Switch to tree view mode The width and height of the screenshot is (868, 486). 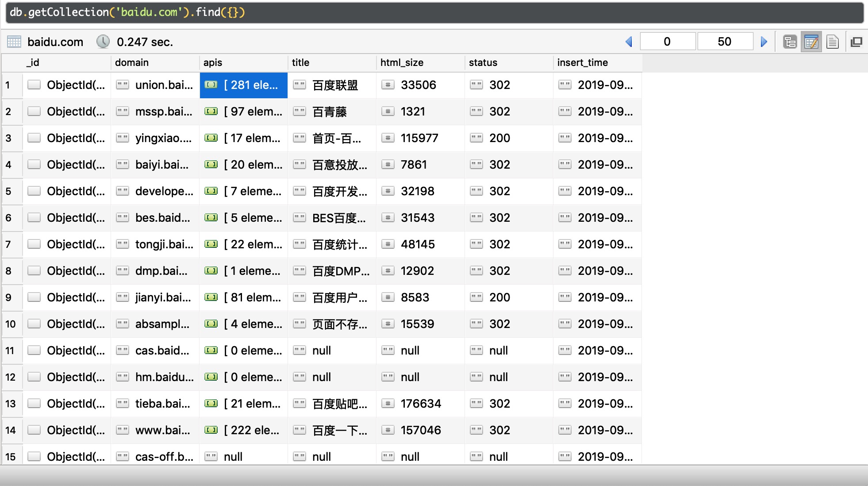pos(790,42)
